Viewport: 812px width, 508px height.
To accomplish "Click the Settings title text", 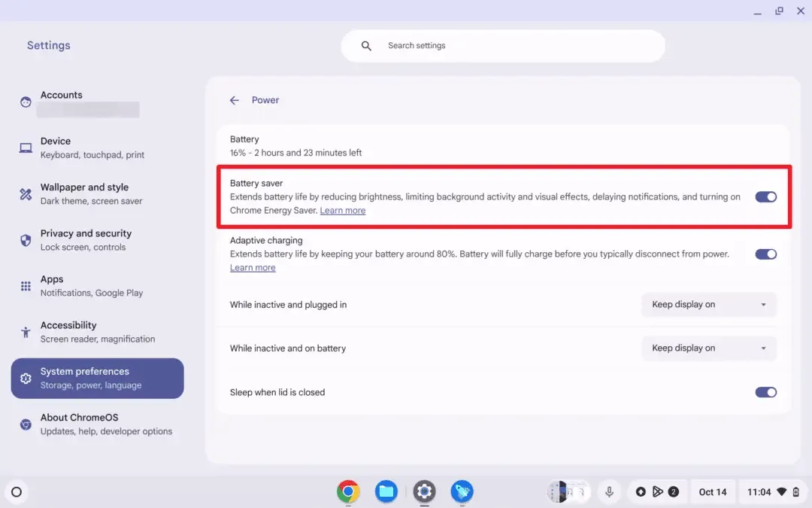I will tap(49, 46).
